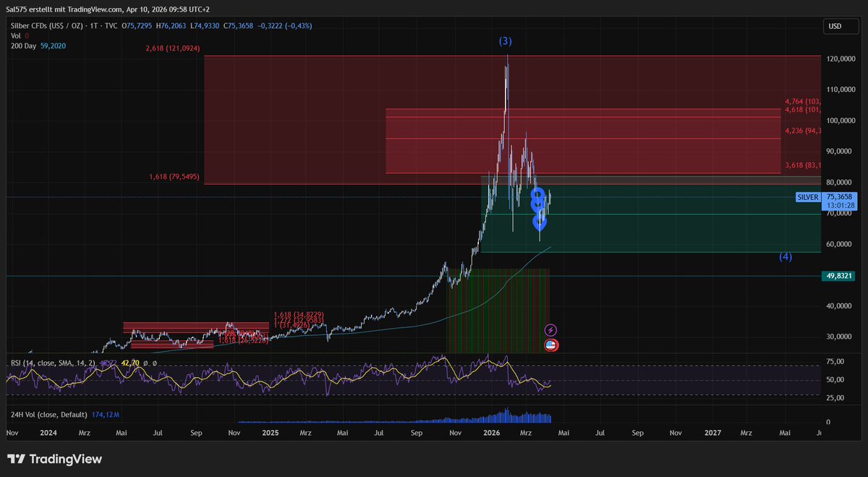The width and height of the screenshot is (868, 477).
Task: Click the 30,0000 price axis value
Action: [x=841, y=337]
